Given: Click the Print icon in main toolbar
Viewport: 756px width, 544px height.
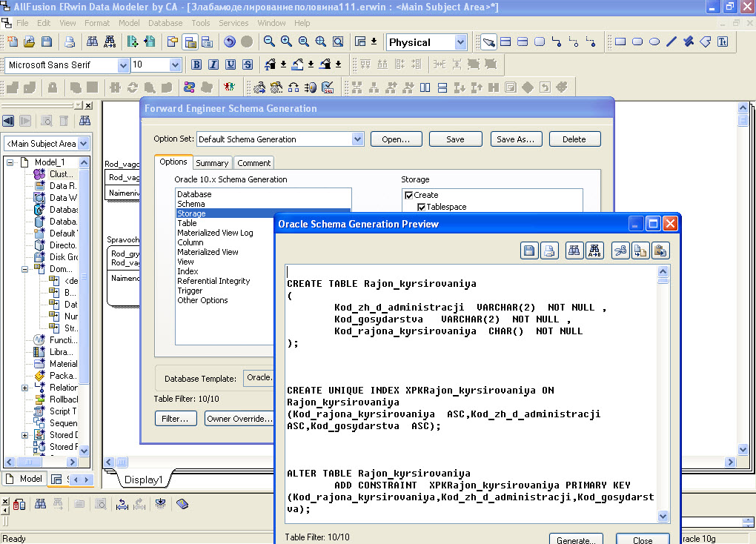Looking at the screenshot, I should click(70, 42).
